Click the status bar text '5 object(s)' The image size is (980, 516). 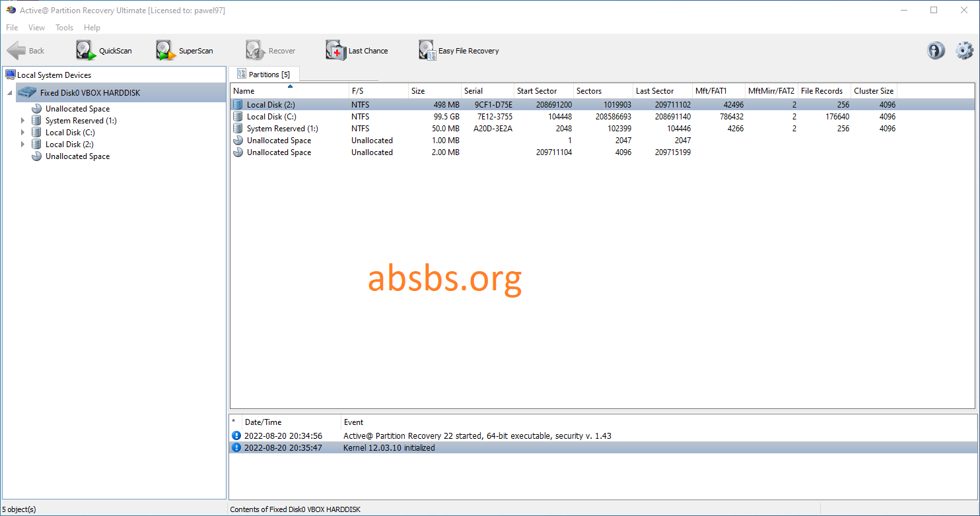[19, 509]
